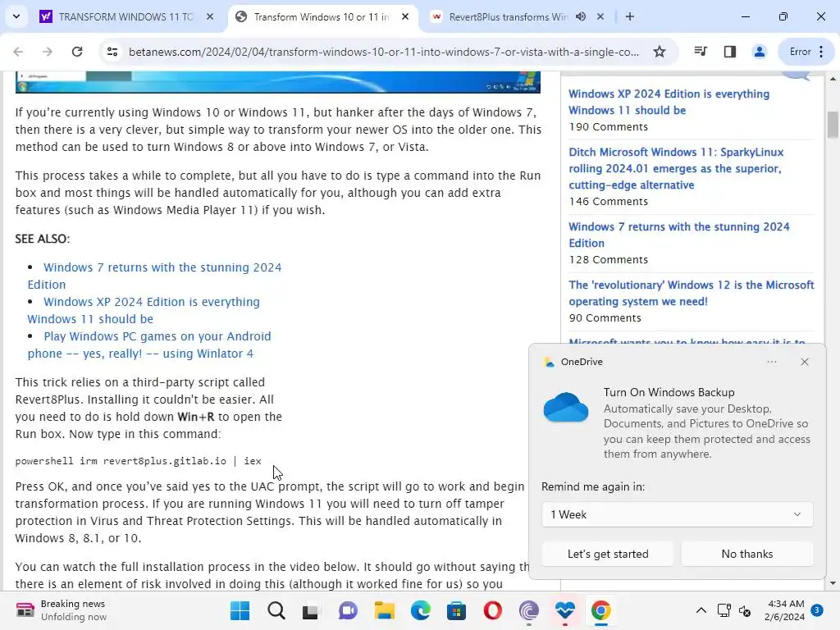Open the Error menu button
The width and height of the screenshot is (840, 630).
(806, 52)
